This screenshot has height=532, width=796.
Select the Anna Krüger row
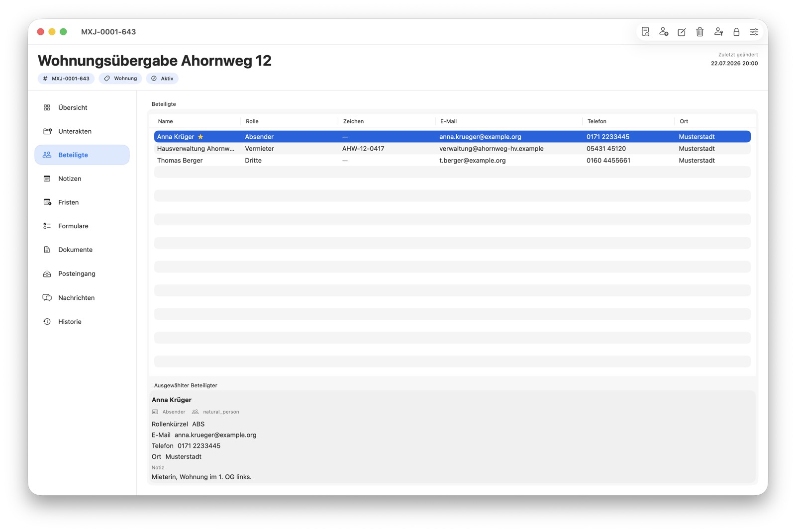[452, 137]
